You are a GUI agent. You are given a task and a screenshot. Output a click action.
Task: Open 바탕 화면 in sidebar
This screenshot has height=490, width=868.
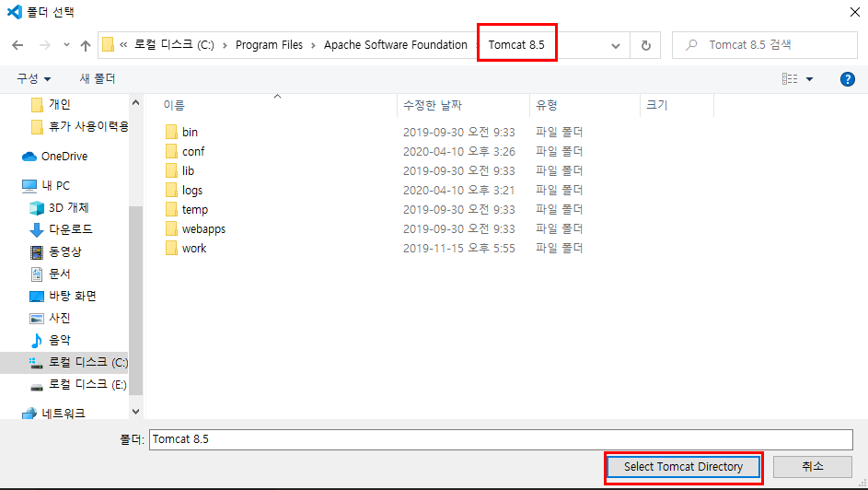tap(63, 296)
